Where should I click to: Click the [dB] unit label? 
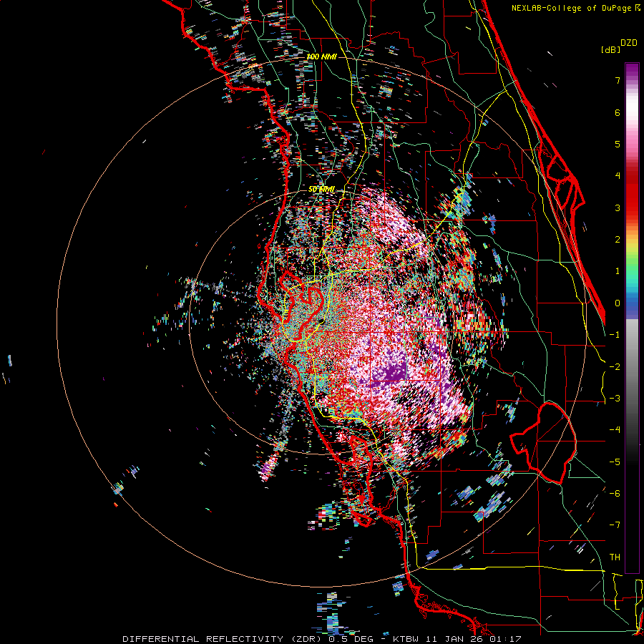tap(610, 49)
